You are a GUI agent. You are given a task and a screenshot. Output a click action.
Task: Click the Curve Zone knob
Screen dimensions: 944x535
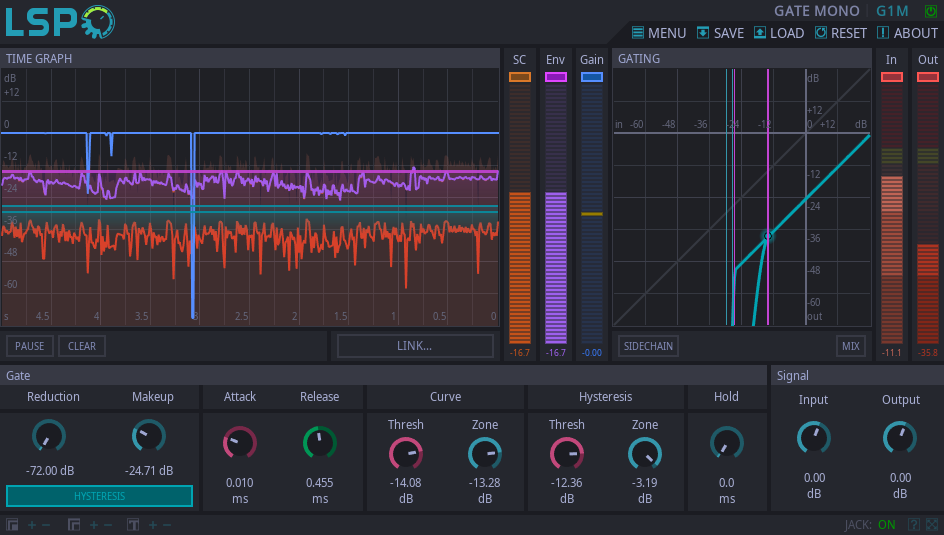point(485,454)
